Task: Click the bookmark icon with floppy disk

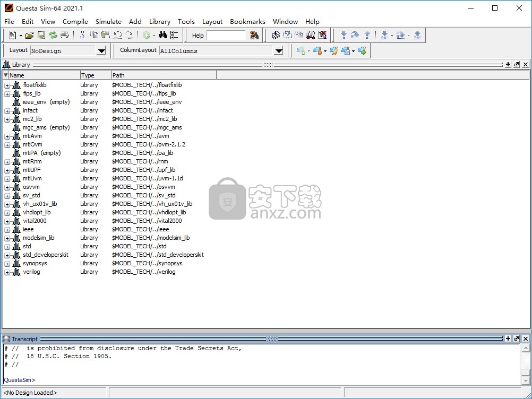Action: (x=346, y=51)
